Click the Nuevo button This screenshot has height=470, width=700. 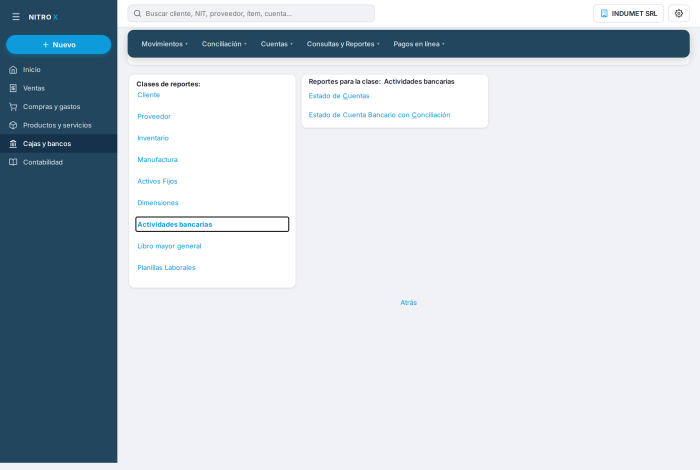(x=58, y=45)
